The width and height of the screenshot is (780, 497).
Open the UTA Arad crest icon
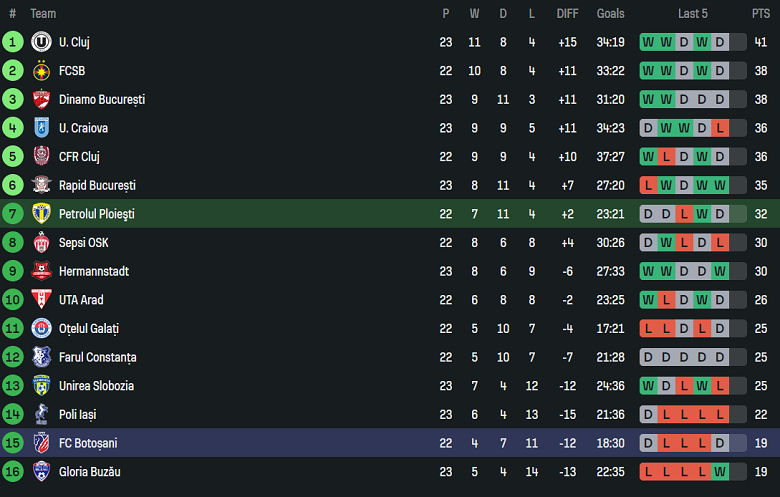[41, 300]
